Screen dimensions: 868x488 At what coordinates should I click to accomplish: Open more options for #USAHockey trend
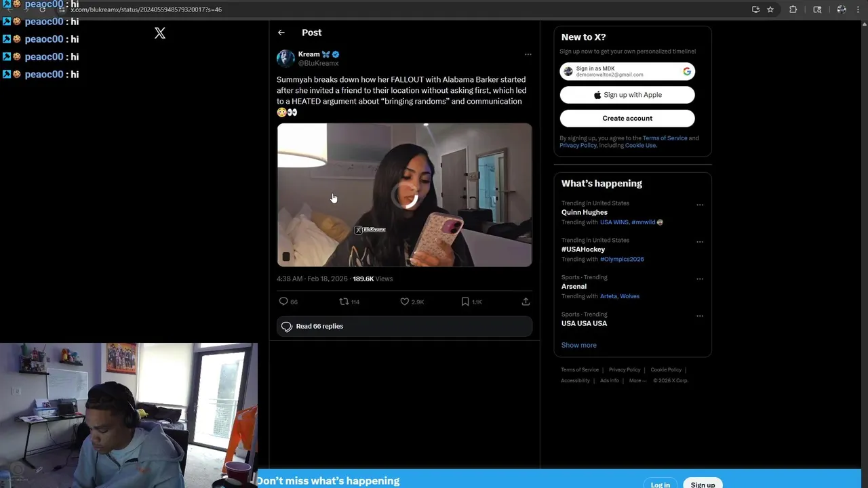(700, 242)
